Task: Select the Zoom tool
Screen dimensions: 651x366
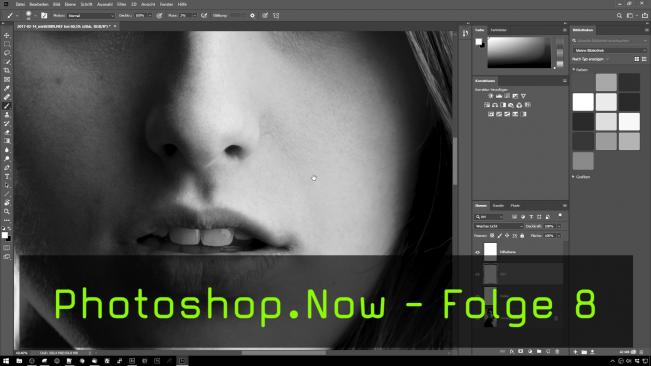Action: click(x=7, y=212)
